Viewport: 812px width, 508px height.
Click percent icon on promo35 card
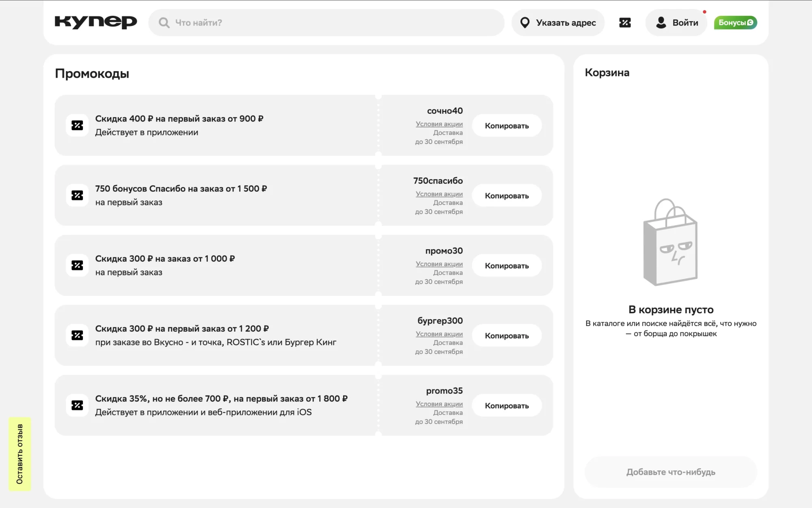(x=77, y=405)
